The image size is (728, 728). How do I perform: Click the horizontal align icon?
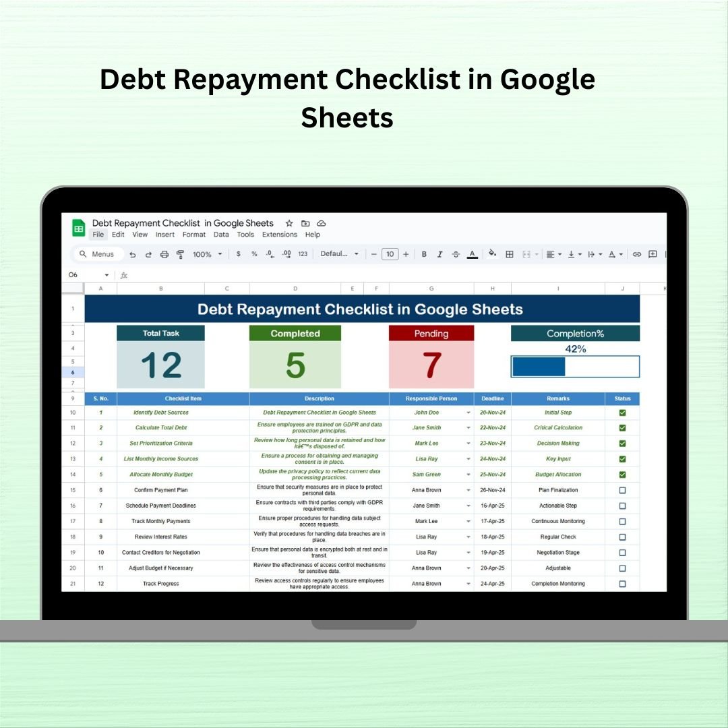point(550,254)
